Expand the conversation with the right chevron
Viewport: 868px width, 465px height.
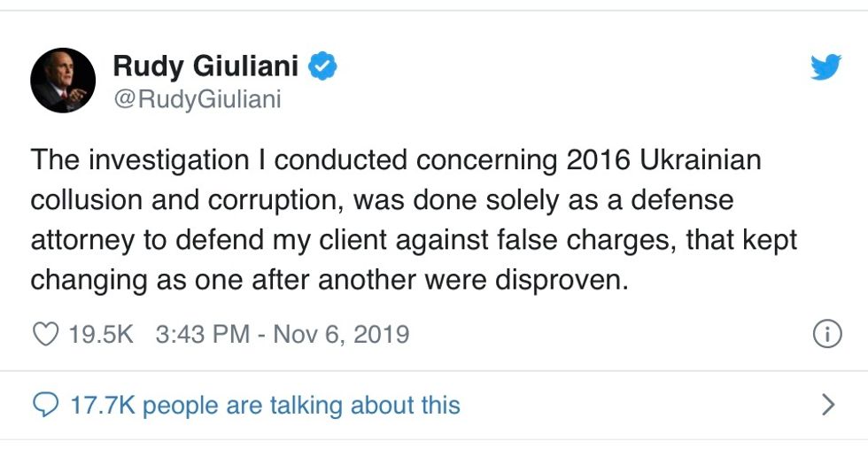pyautogui.click(x=828, y=406)
